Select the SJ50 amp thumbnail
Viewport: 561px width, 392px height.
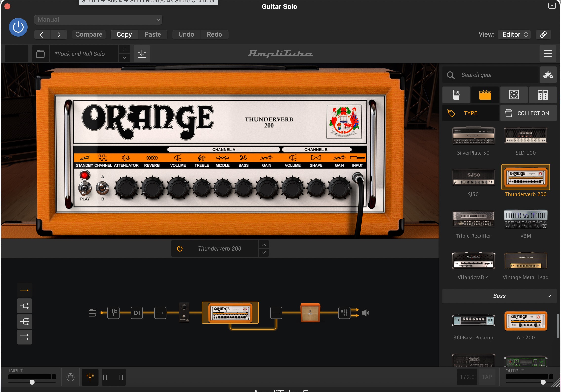473,177
